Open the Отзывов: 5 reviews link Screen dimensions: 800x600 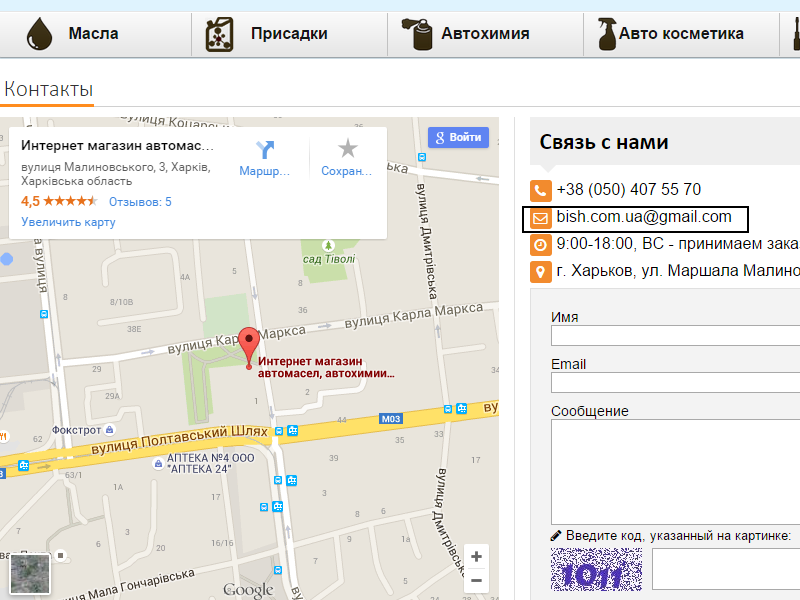coord(140,202)
